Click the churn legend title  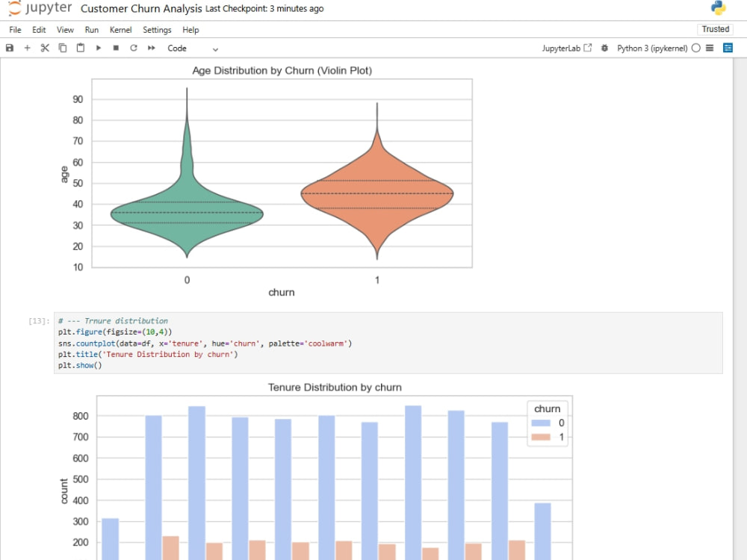click(547, 408)
